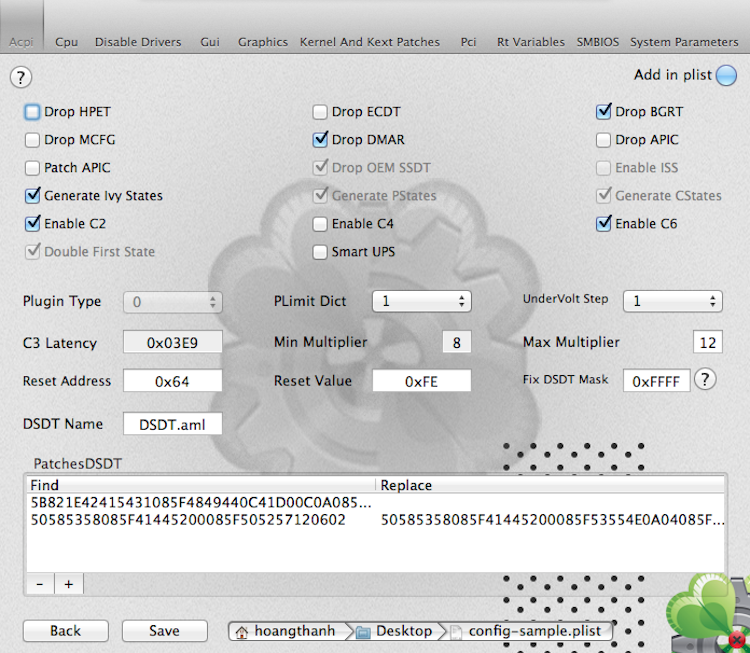
Task: Click the Replace column header
Action: point(550,485)
